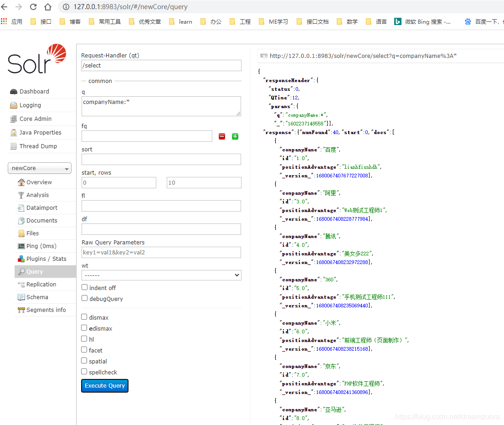Click the Plugins / Stats blocks icon
504x425 pixels.
21,259
